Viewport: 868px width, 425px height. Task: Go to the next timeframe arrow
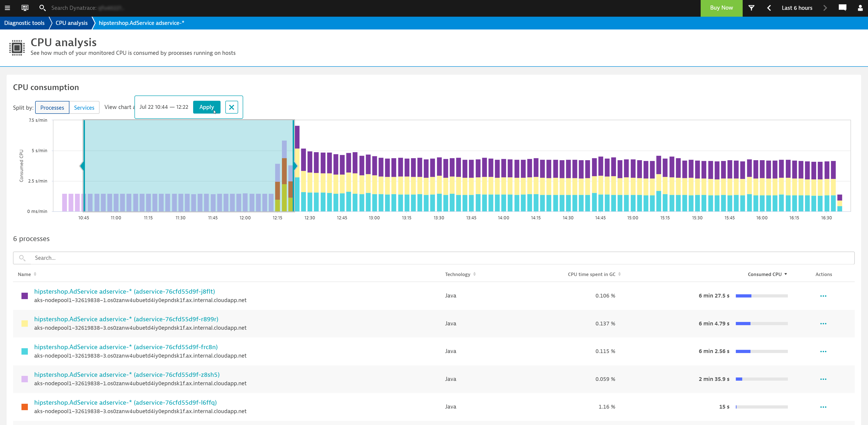pos(825,8)
